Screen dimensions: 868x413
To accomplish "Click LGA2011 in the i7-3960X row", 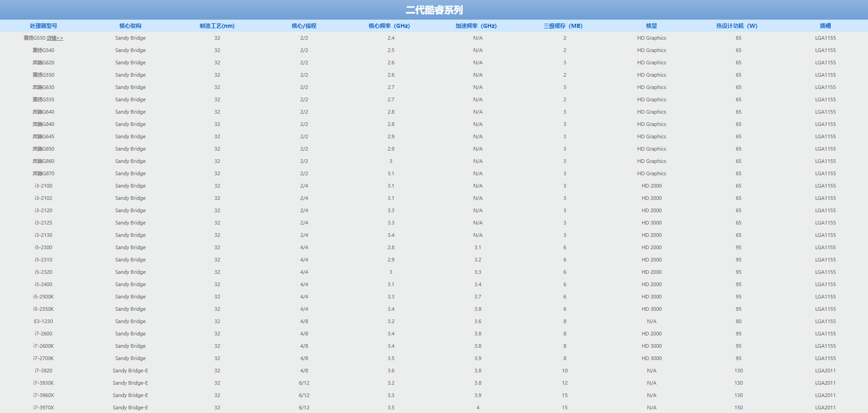I will click(x=826, y=395).
